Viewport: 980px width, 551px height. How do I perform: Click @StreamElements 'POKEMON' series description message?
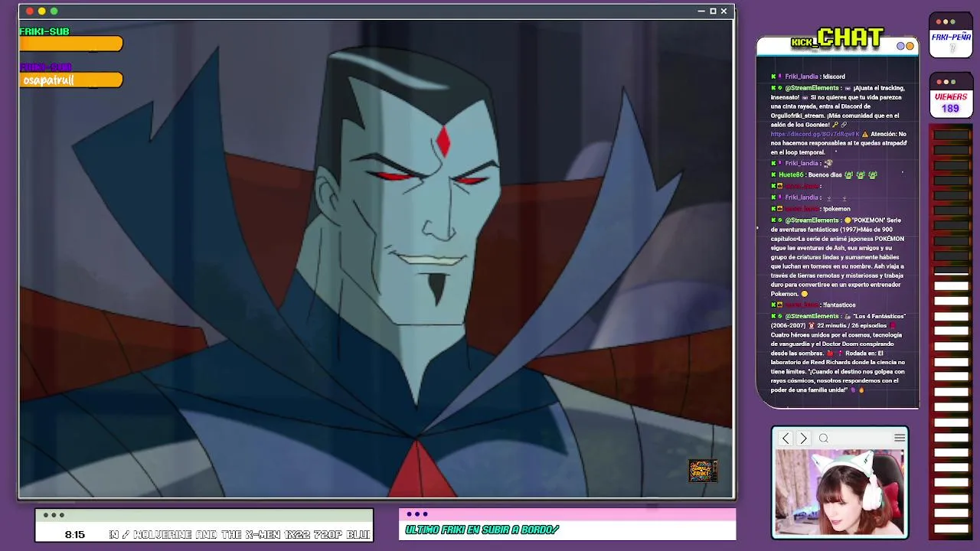click(x=838, y=257)
